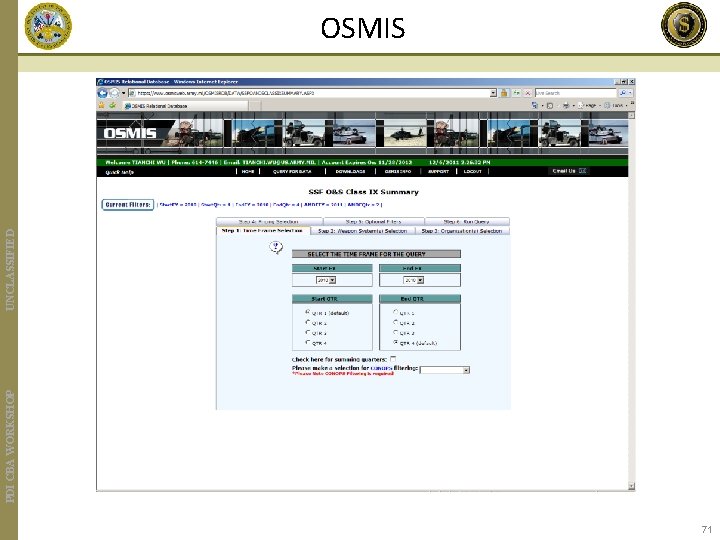720x540 pixels.
Task: Click the Print icon in IE command bar
Action: (566, 106)
